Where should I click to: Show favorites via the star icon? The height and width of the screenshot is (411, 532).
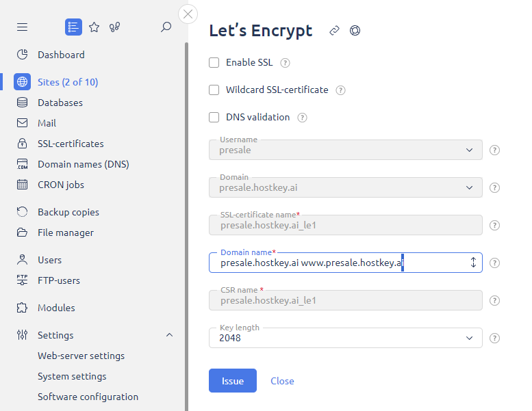[x=94, y=27]
